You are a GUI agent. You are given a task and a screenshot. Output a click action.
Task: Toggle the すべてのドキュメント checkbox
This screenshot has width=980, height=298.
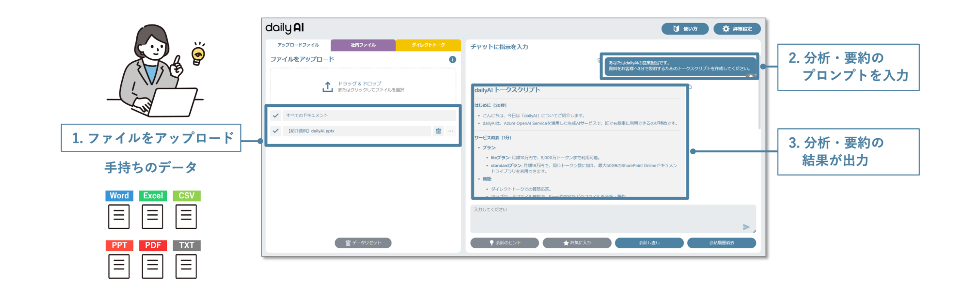[x=276, y=116]
